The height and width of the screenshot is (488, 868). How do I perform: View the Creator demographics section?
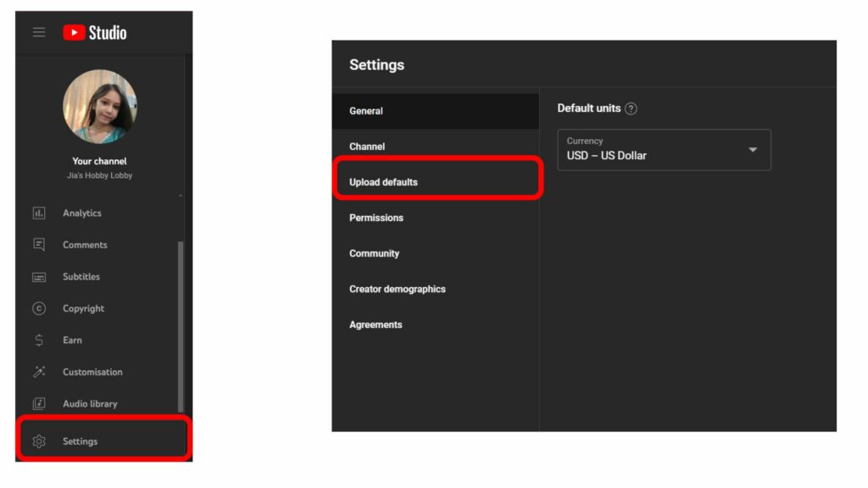[x=398, y=289]
